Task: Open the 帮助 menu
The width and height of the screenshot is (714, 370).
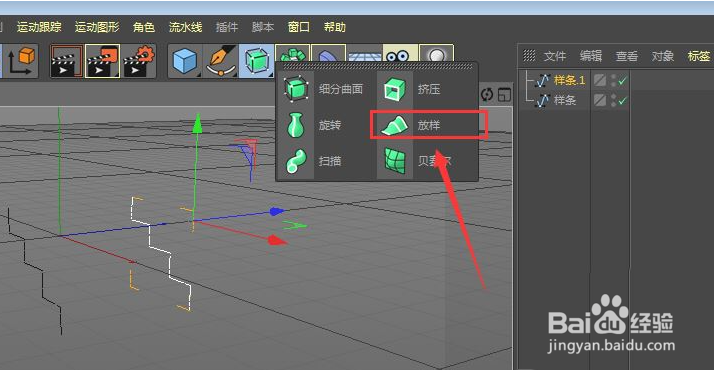Action: coord(335,27)
